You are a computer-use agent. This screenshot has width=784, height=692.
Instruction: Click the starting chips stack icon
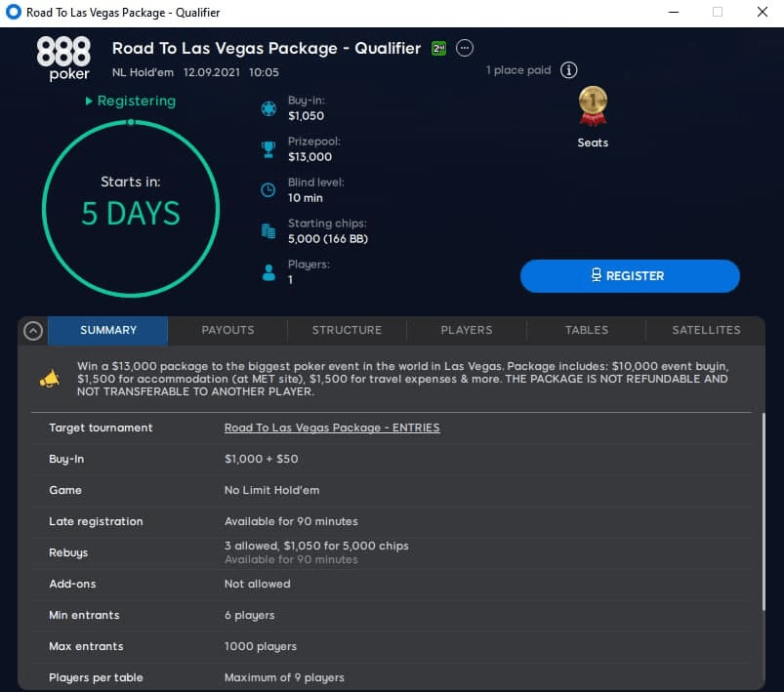pos(268,231)
